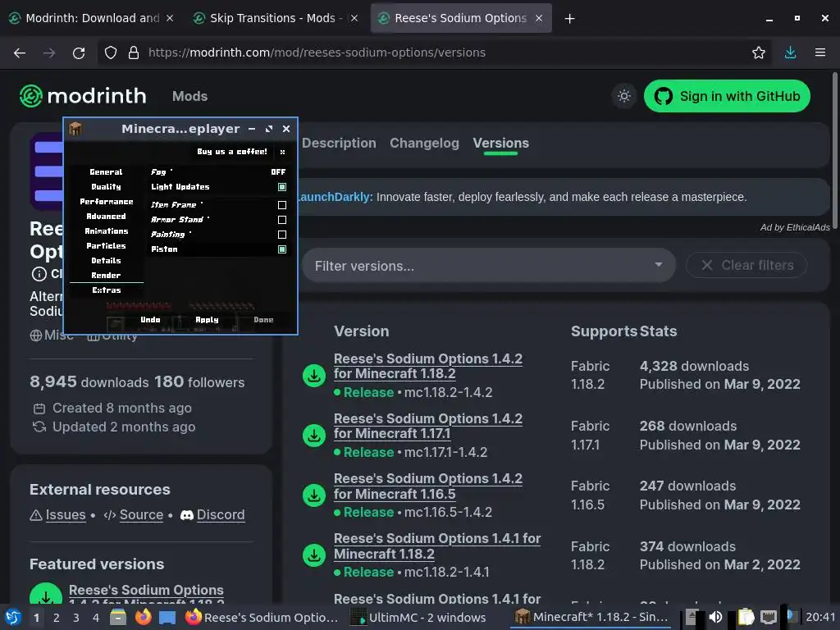This screenshot has height=630, width=840.
Task: Open the Performance options page
Action: tap(106, 202)
